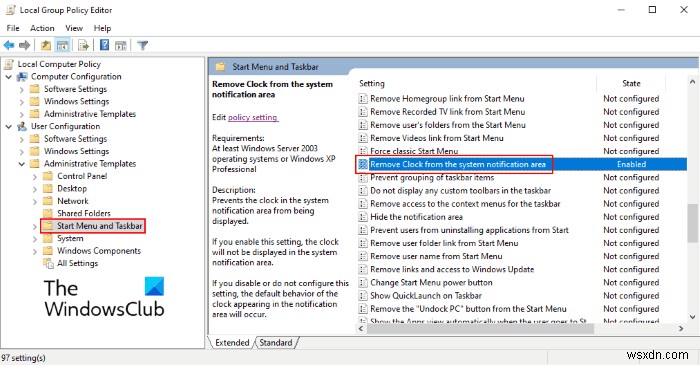Image resolution: width=700 pixels, height=365 pixels.
Task: Click the horizontal scrollbar thumb in settings list
Action: [x=480, y=328]
